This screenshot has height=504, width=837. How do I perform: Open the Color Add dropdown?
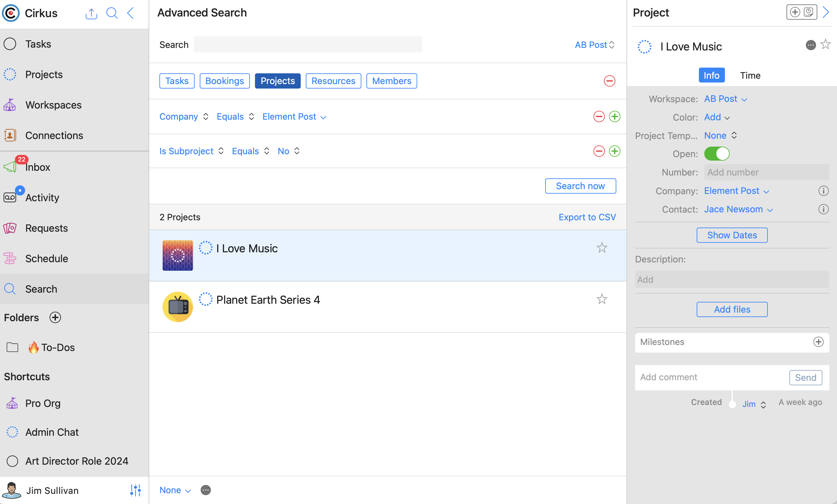(717, 117)
